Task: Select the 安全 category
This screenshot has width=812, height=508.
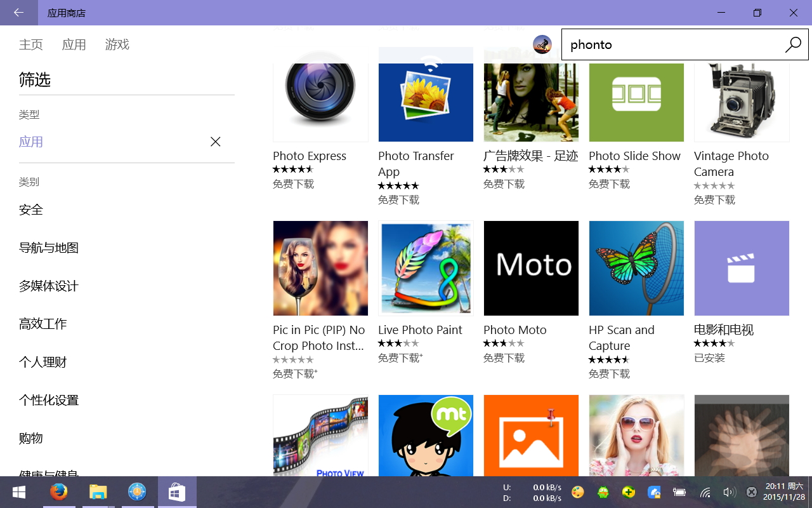Action: [x=31, y=210]
